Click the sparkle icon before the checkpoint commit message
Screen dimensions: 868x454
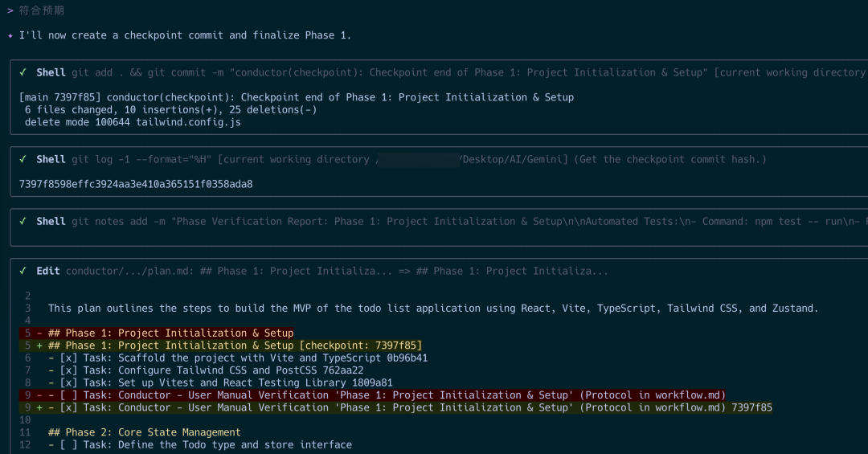click(x=10, y=35)
